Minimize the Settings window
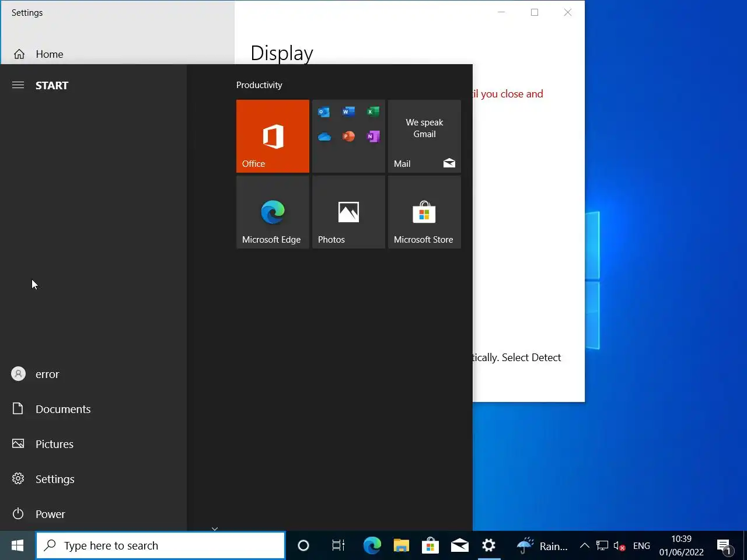The image size is (747, 560). pyautogui.click(x=501, y=12)
